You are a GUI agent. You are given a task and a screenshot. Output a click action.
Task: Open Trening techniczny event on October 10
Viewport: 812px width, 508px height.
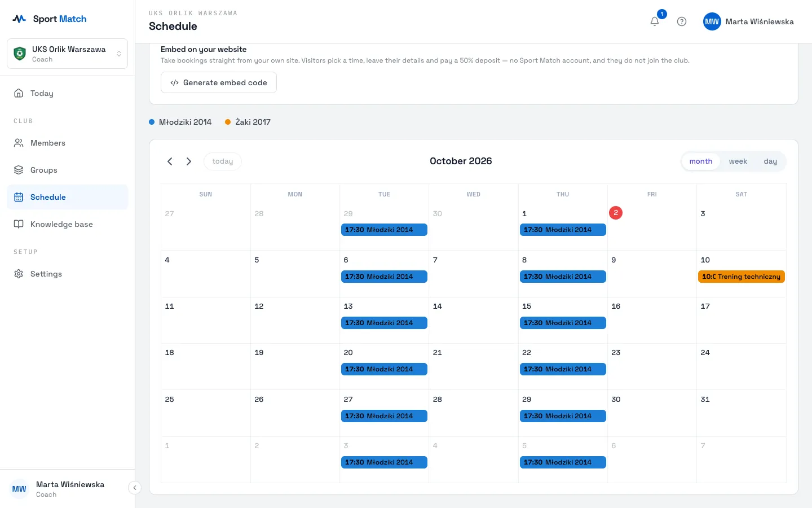[x=742, y=277]
